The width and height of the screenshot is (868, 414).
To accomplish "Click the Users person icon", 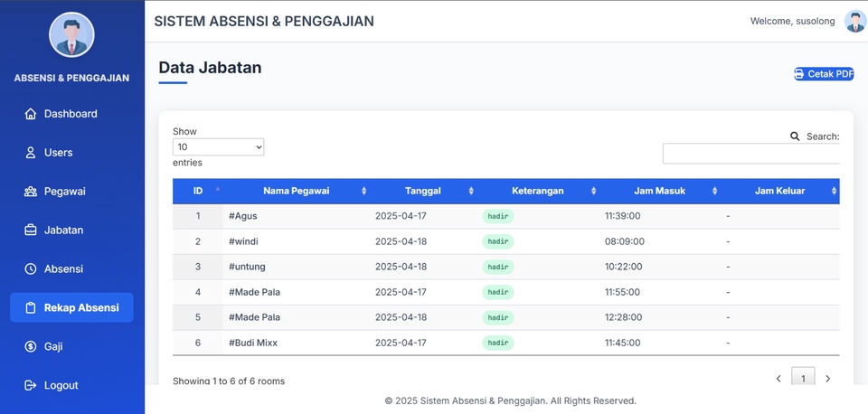I will (x=31, y=153).
